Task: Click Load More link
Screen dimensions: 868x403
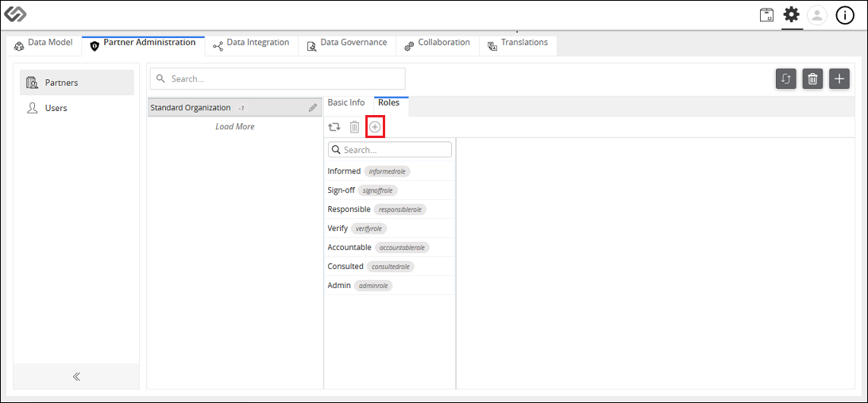Action: pyautogui.click(x=235, y=127)
